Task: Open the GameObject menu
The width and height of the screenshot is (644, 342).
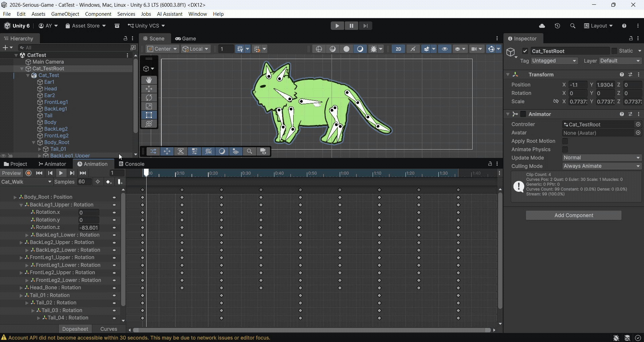Action: tap(65, 14)
